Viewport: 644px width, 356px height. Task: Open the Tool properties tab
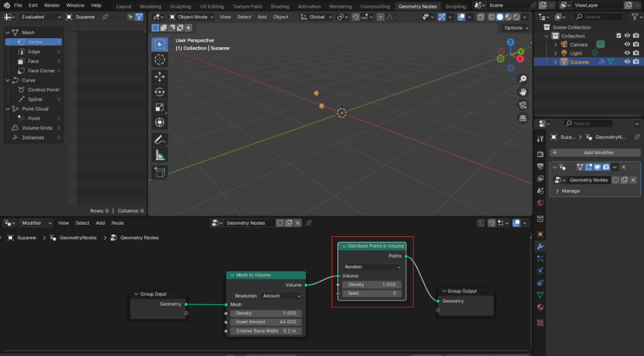pyautogui.click(x=540, y=139)
